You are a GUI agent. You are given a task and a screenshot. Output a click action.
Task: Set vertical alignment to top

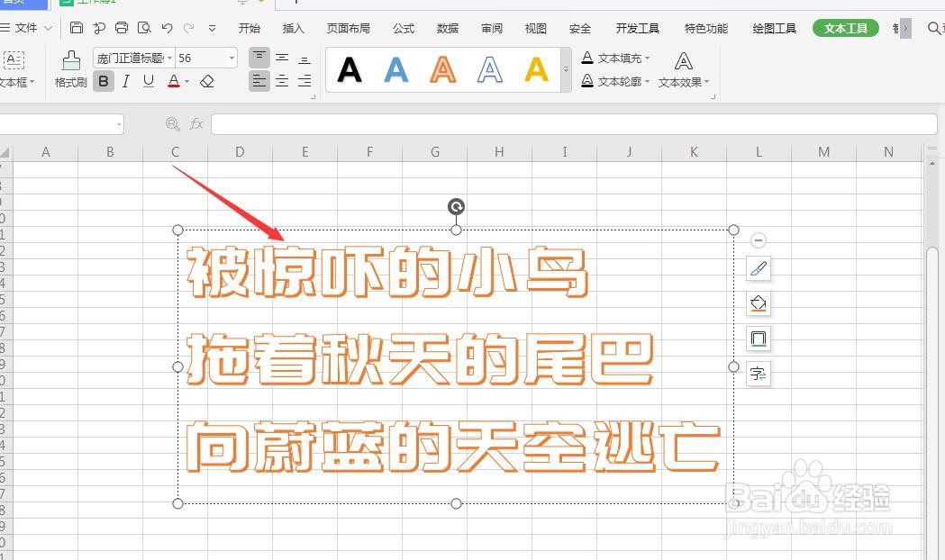coord(259,58)
